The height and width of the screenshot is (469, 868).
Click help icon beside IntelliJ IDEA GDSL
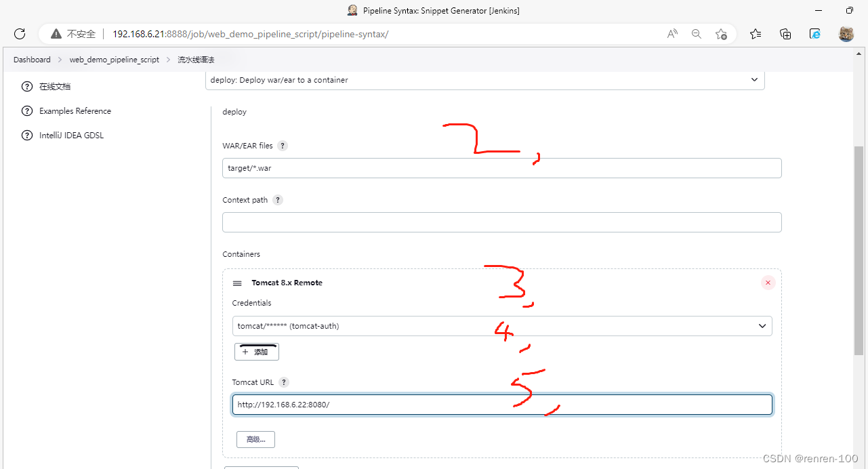pos(27,135)
